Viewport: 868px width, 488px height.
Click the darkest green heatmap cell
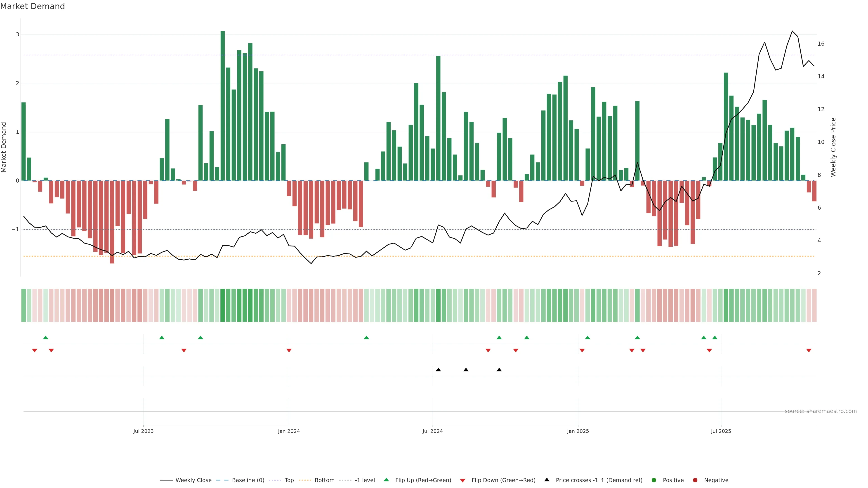pos(223,305)
